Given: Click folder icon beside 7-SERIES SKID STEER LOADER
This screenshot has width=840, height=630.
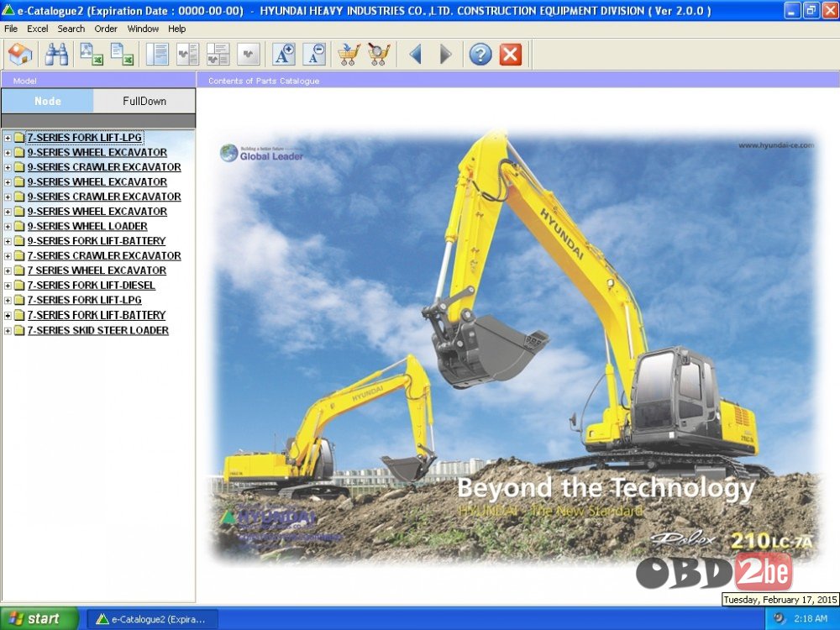Looking at the screenshot, I should pos(19,330).
